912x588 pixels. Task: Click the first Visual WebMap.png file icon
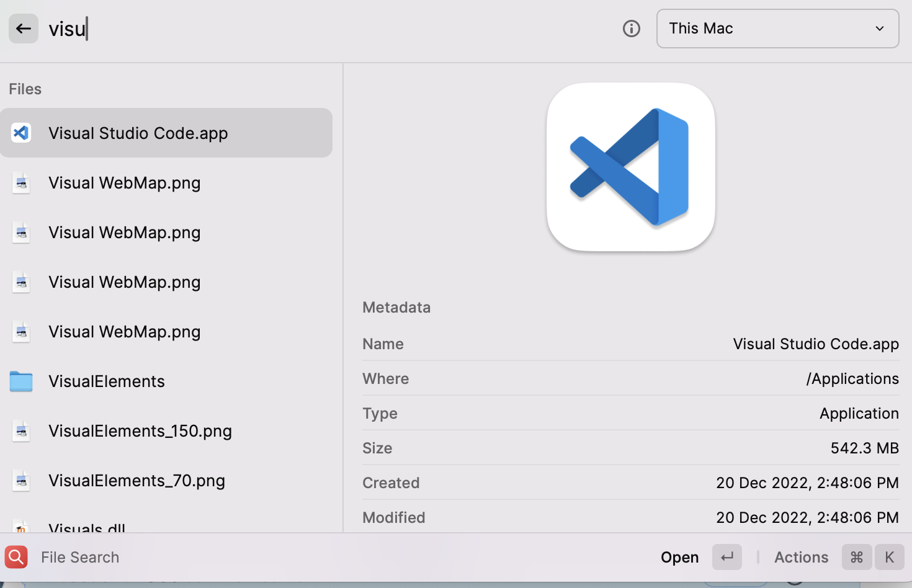tap(21, 182)
